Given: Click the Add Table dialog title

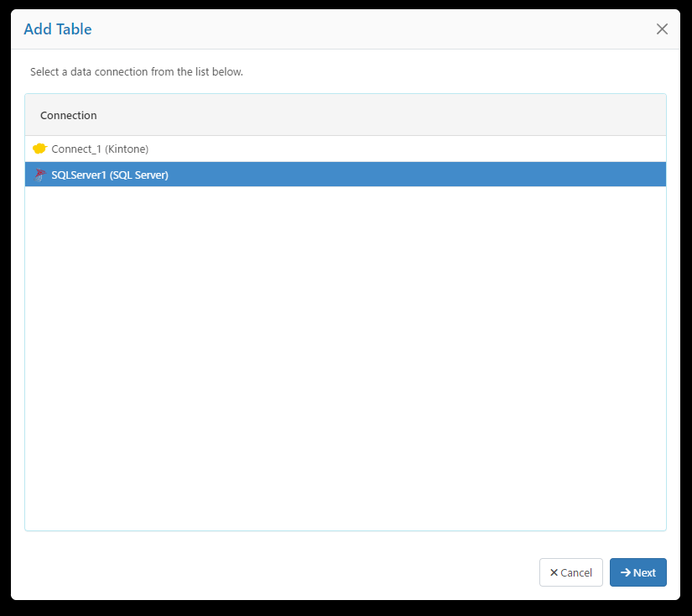Looking at the screenshot, I should pos(58,29).
